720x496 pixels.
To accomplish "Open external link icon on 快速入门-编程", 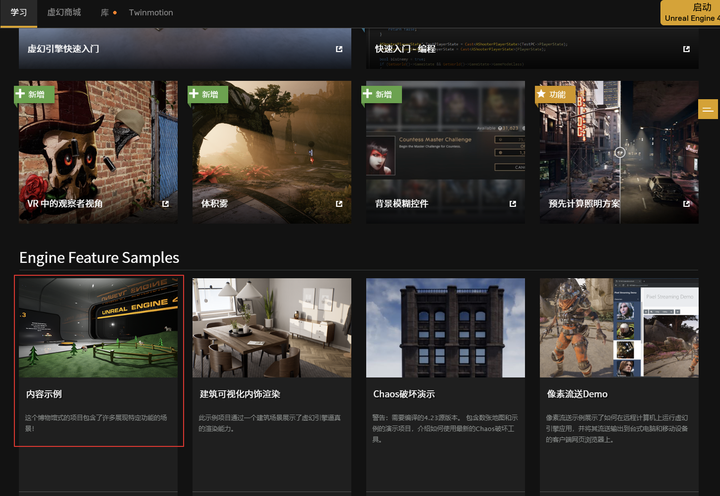I will pos(686,49).
